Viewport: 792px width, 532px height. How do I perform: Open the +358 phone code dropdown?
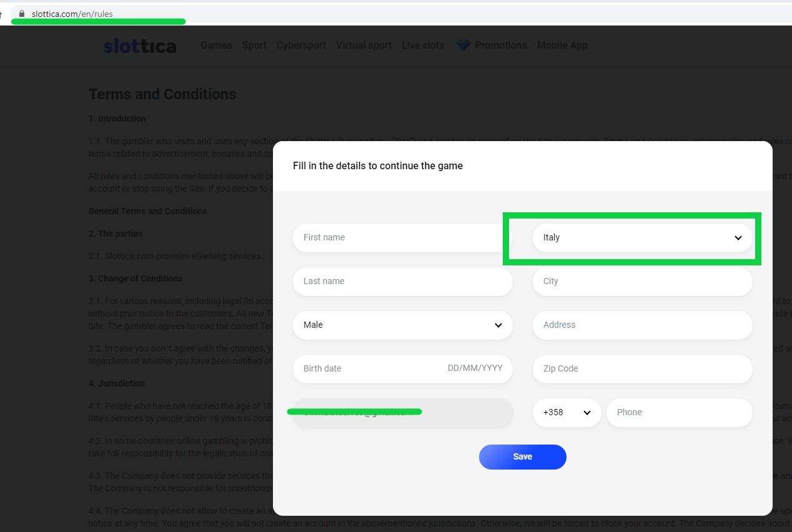[567, 413]
